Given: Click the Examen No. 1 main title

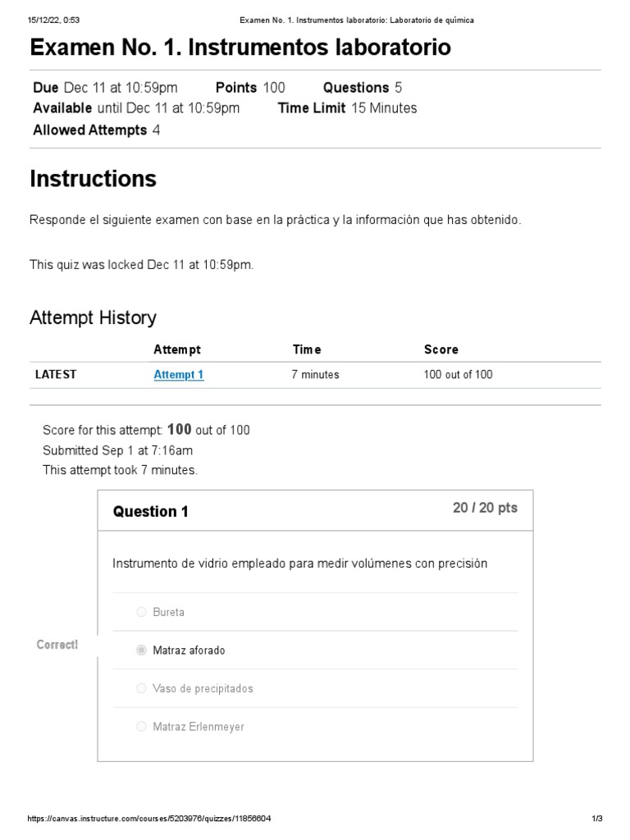Looking at the screenshot, I should [240, 48].
